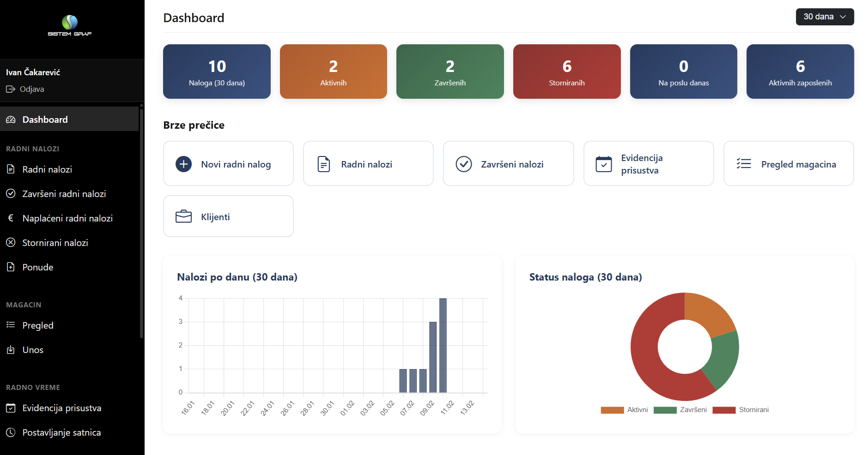The image size is (868, 455).
Task: Click the list icon on Pregled magacina
Action: pos(743,164)
